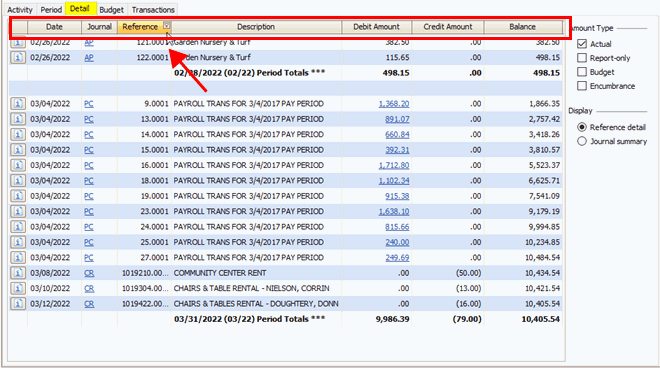This screenshot has height=368, width=660.
Task: Click info icon for reference 27.0001 row
Action: click(18, 257)
